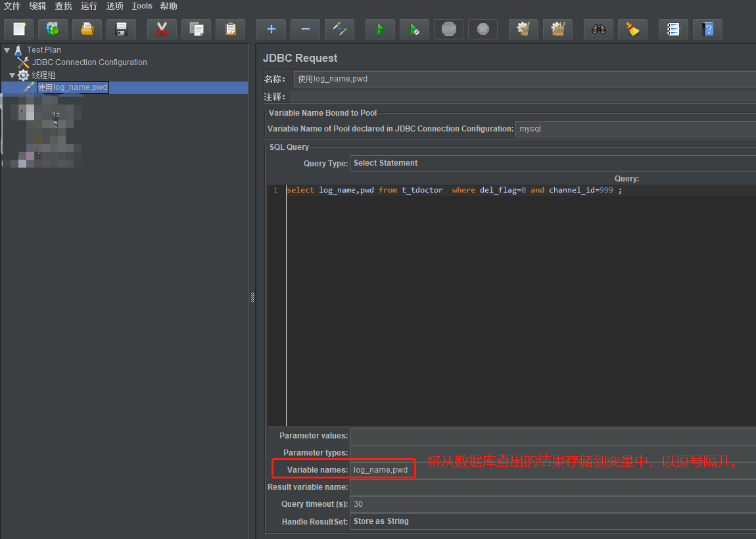Click the Stop test icon

[448, 29]
